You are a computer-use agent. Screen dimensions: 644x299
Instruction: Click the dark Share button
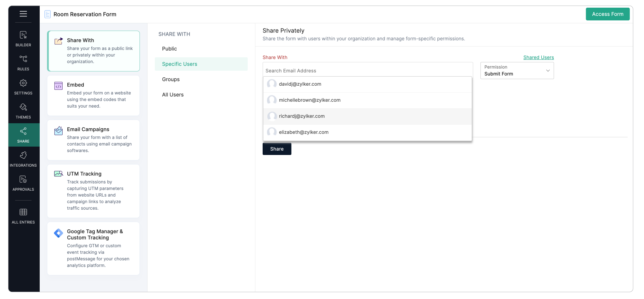coord(277,149)
